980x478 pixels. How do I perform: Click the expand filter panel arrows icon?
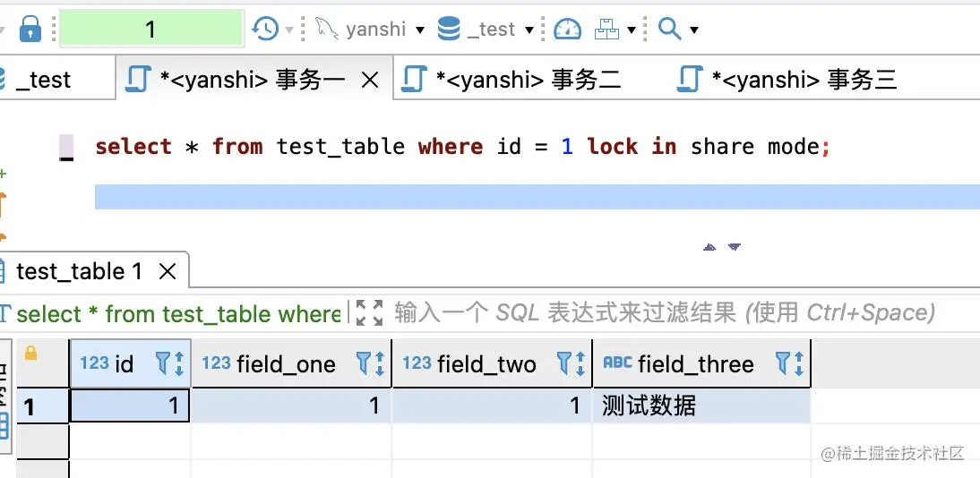(x=369, y=312)
